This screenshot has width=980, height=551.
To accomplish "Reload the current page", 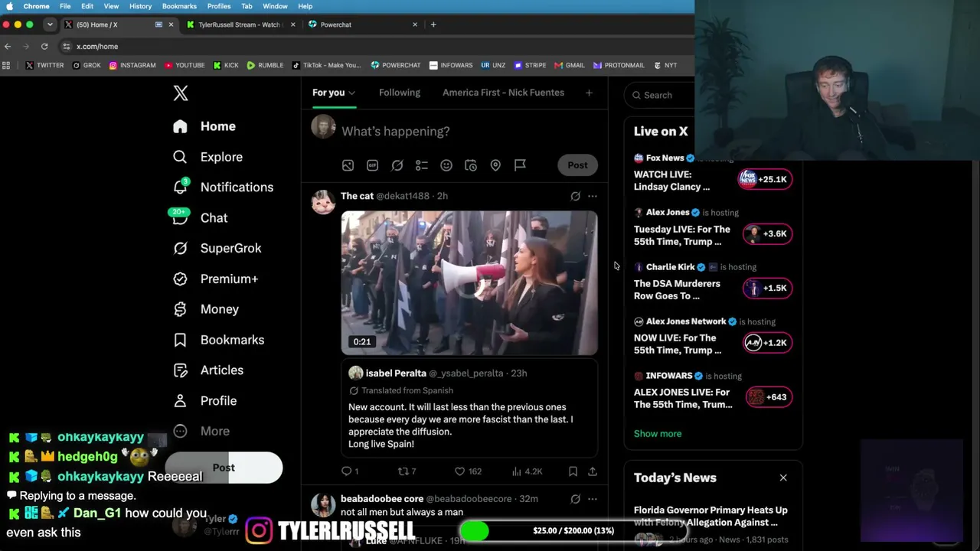I will coord(44,47).
